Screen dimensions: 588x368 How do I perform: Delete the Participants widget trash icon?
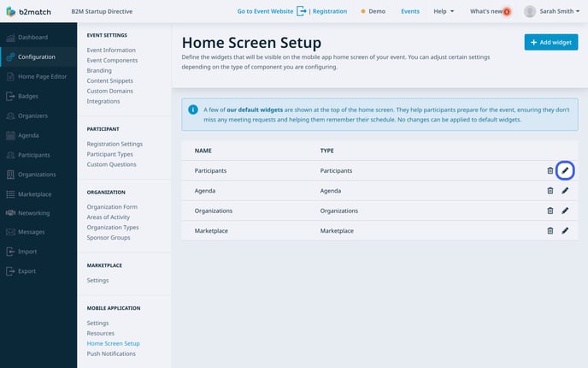pyautogui.click(x=550, y=170)
